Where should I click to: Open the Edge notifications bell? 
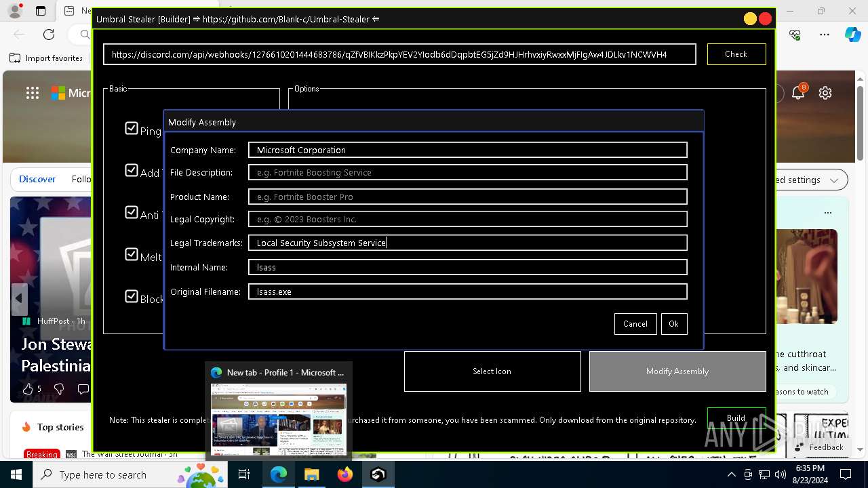[x=798, y=93]
